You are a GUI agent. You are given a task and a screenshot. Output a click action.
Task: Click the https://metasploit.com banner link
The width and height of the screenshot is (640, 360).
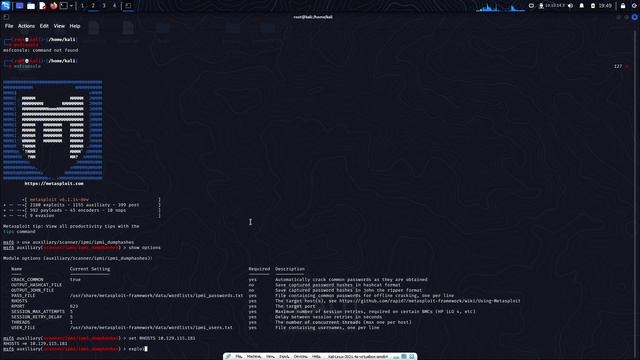[54, 184]
